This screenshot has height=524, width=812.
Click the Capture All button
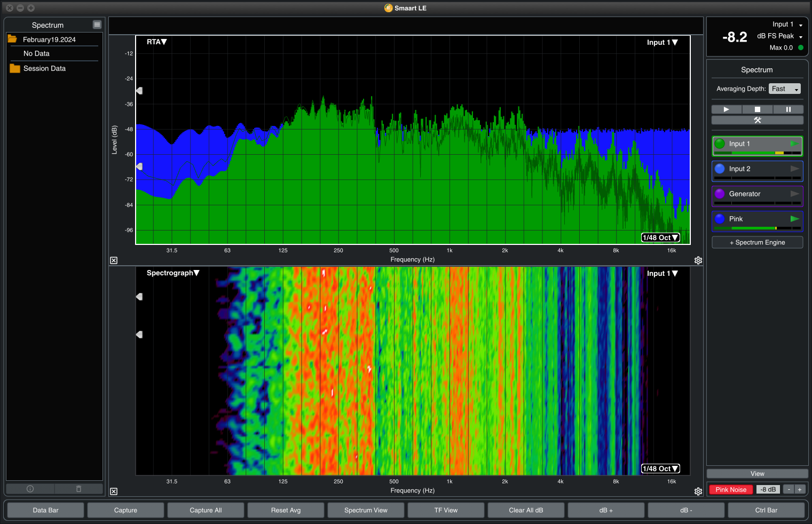pos(206,510)
